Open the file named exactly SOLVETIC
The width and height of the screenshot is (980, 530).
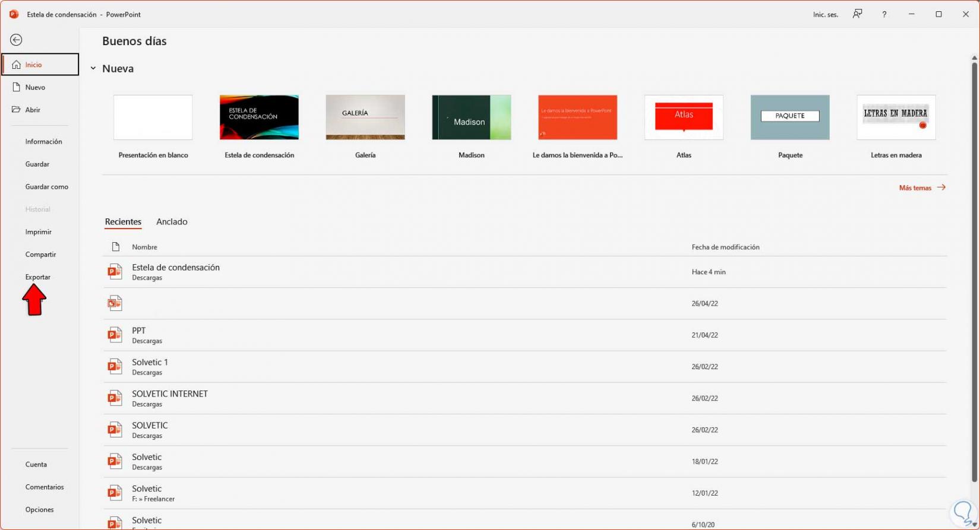pos(525,430)
